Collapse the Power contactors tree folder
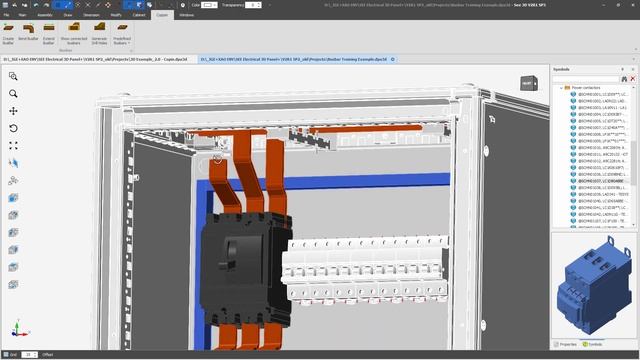This screenshot has width=640, height=360. point(561,88)
